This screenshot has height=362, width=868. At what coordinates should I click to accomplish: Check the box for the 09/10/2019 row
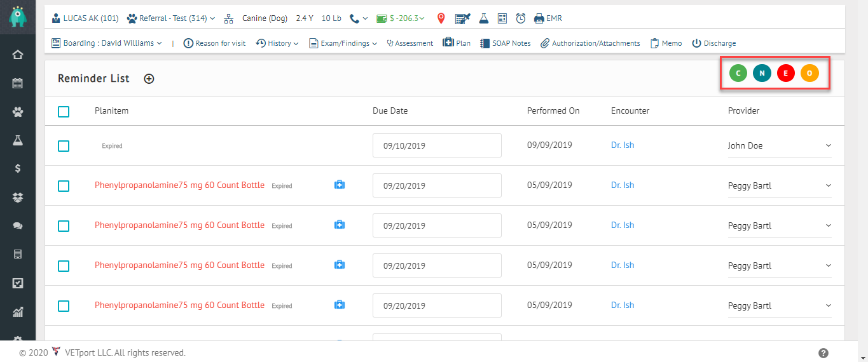click(64, 146)
